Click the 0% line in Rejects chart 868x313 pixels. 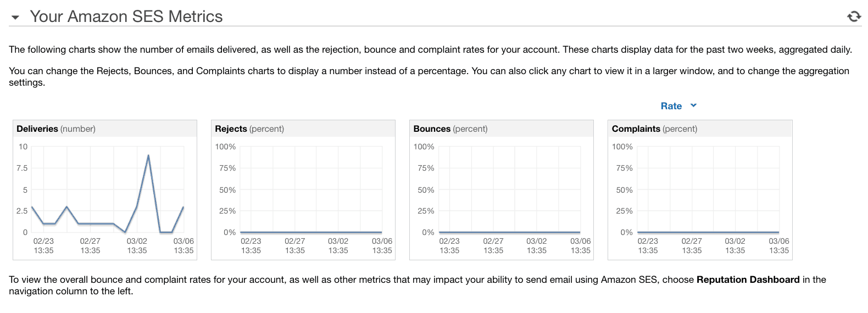[311, 232]
